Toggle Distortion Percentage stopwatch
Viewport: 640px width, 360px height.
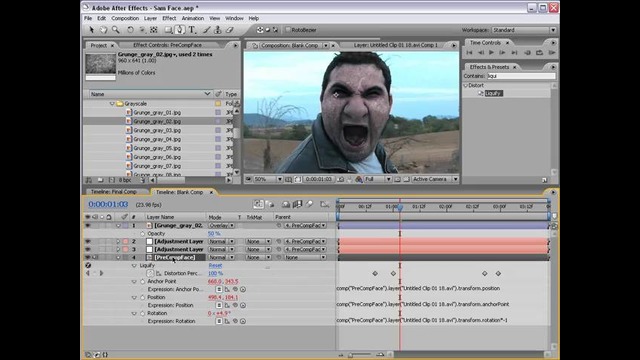pyautogui.click(x=150, y=273)
